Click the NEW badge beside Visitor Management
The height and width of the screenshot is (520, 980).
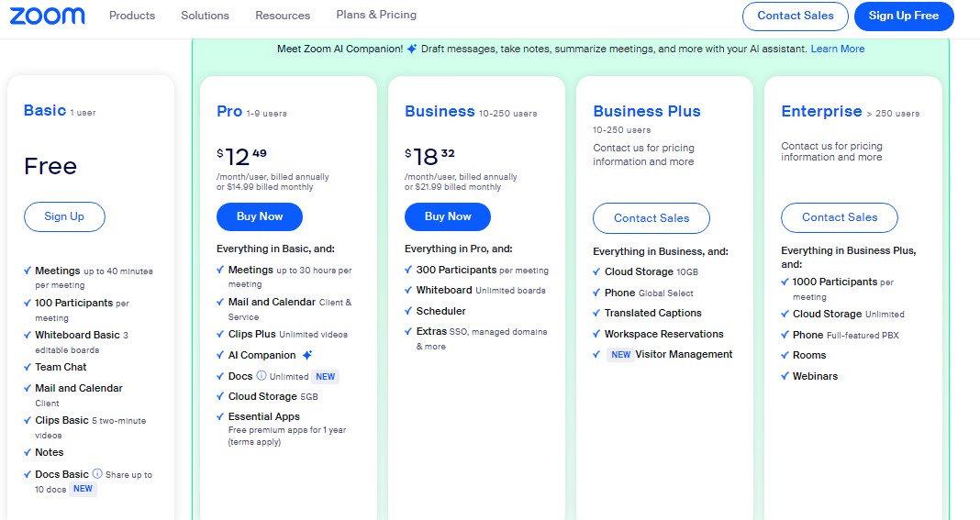coord(621,354)
